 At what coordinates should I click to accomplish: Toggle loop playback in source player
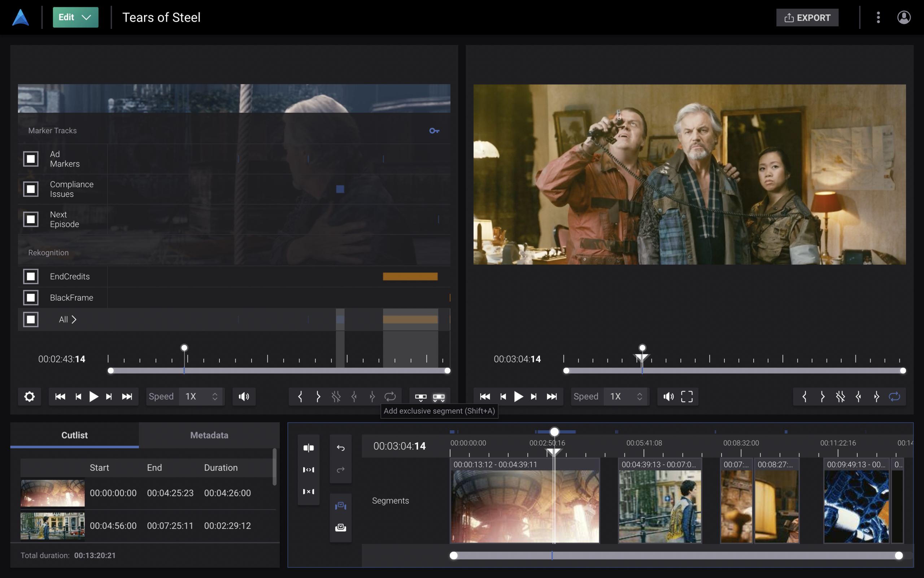click(390, 396)
